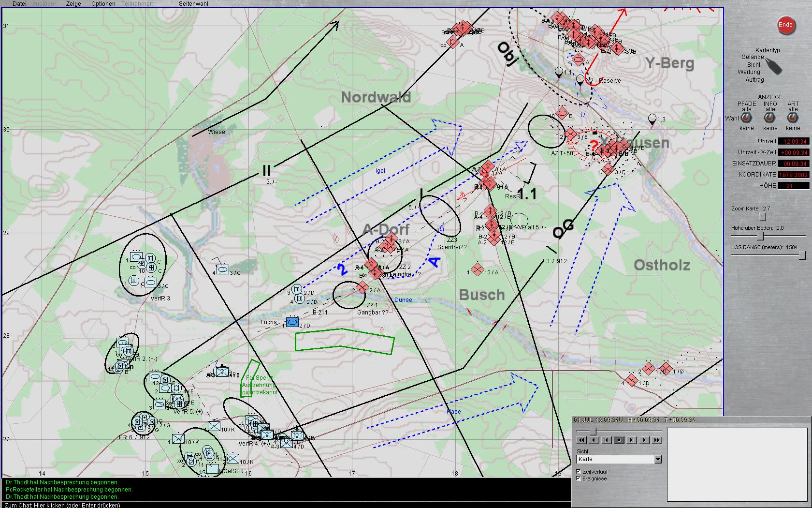Viewport: 812px width, 508px height.
Task: Toggle the INFO display switch
Action: [770, 118]
